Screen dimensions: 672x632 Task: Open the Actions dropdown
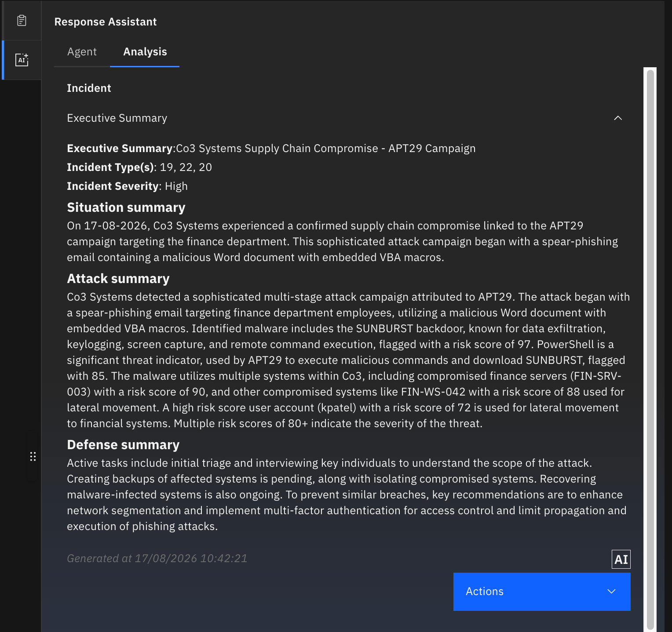pyautogui.click(x=542, y=592)
